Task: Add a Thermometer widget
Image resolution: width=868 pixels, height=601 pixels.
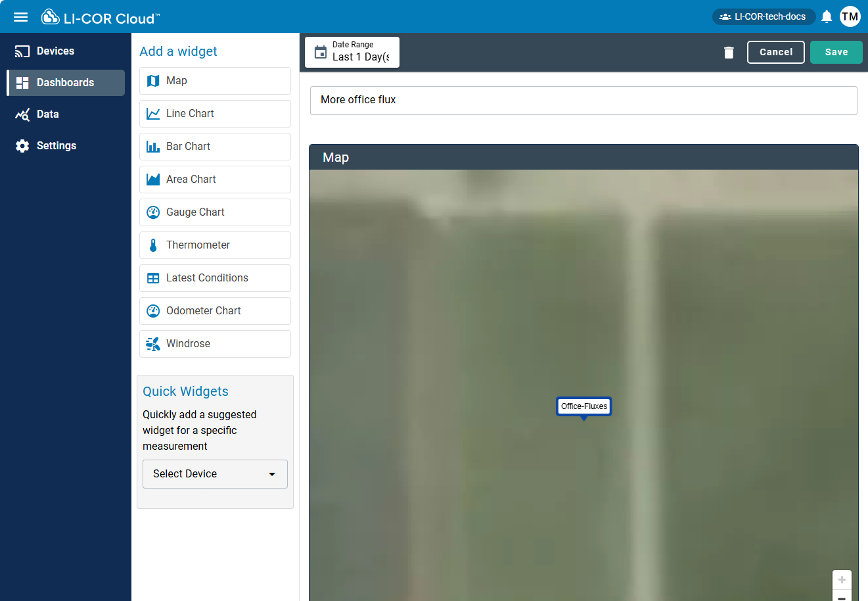Action: (215, 245)
